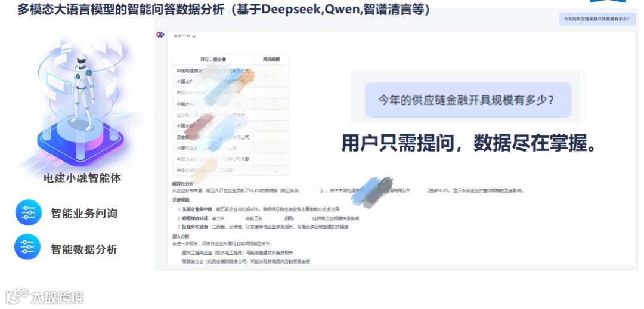The width and height of the screenshot is (644, 309).
Task: Select the table row starting 西安
Action: [x=230, y=137]
